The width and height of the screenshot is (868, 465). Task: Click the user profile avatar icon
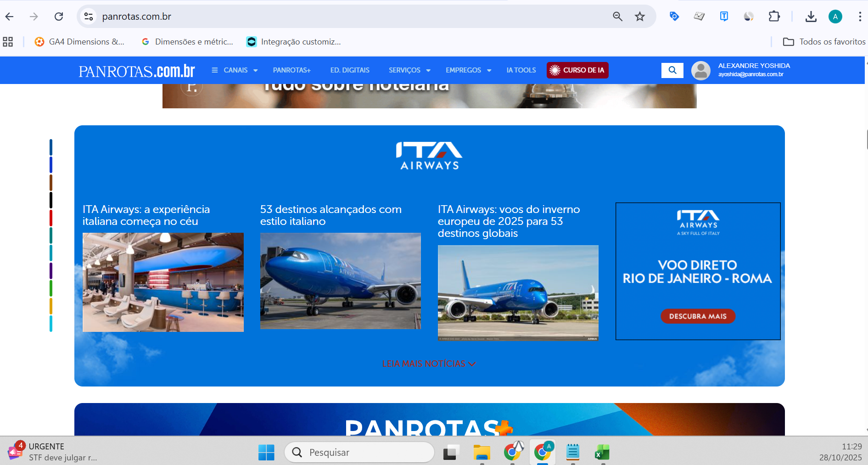[x=700, y=71]
